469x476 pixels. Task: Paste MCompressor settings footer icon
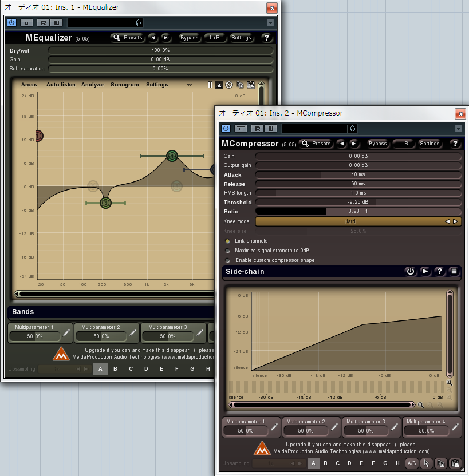pyautogui.click(x=455, y=463)
